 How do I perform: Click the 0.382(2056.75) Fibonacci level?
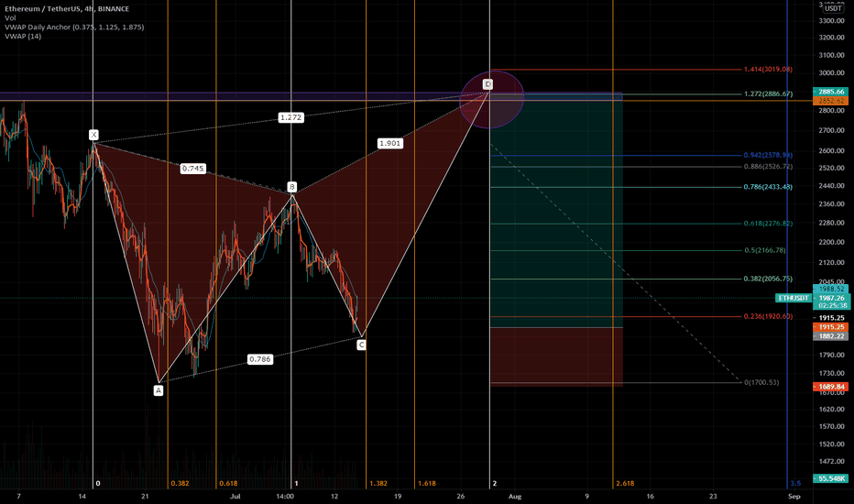tap(768, 279)
